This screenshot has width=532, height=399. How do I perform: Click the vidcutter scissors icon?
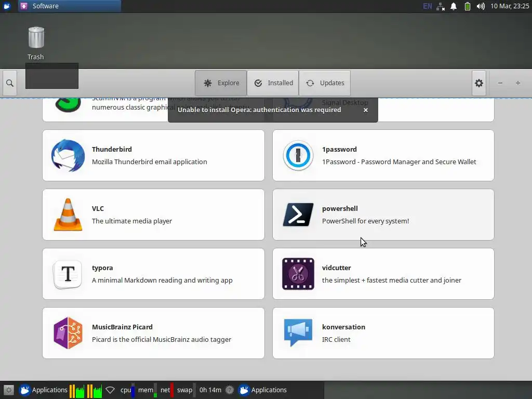click(x=298, y=274)
